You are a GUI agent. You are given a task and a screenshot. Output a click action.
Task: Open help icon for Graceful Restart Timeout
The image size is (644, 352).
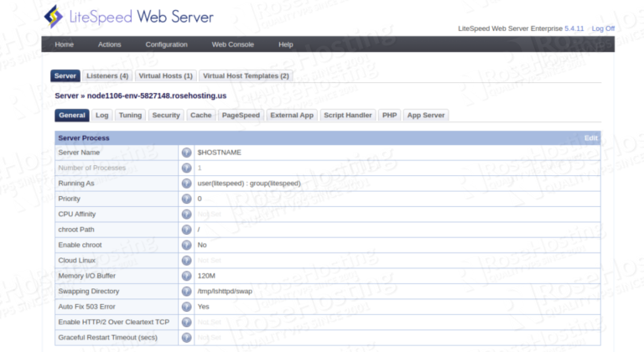186,337
